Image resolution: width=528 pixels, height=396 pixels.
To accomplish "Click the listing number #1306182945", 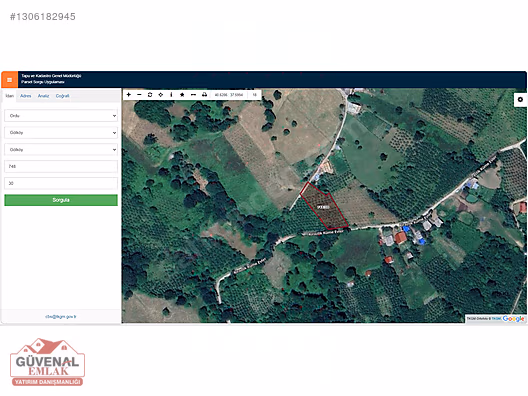I will (x=43, y=16).
